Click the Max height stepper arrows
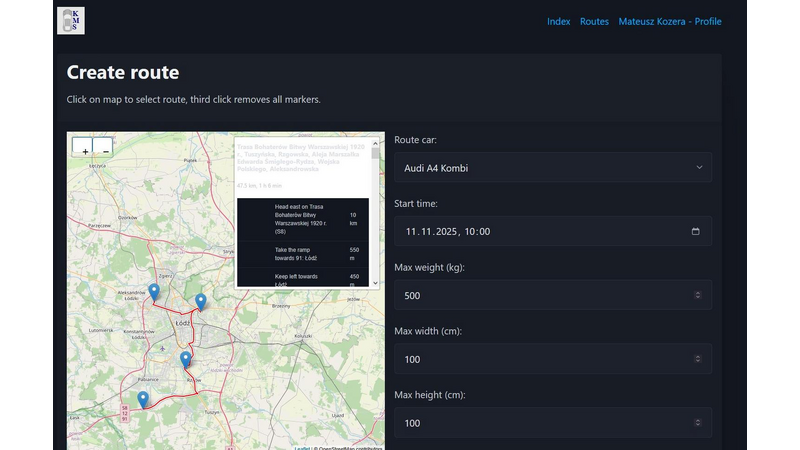The width and height of the screenshot is (800, 450). point(697,423)
